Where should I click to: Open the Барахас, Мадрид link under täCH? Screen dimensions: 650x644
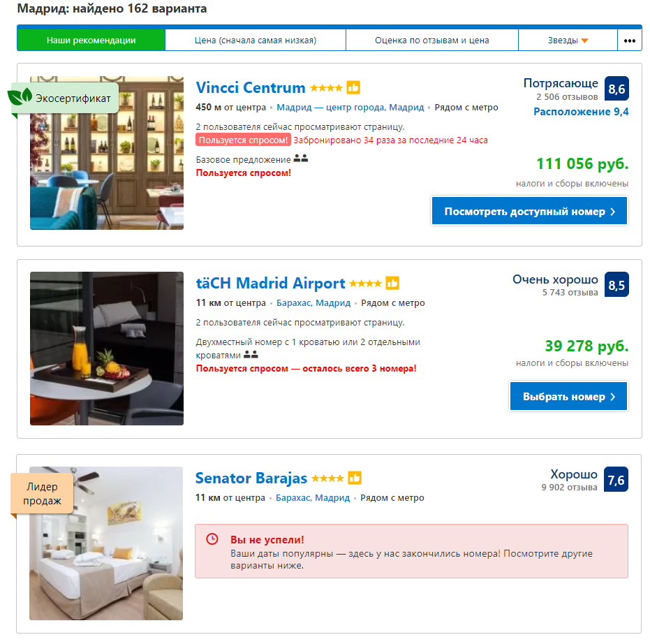(313, 303)
